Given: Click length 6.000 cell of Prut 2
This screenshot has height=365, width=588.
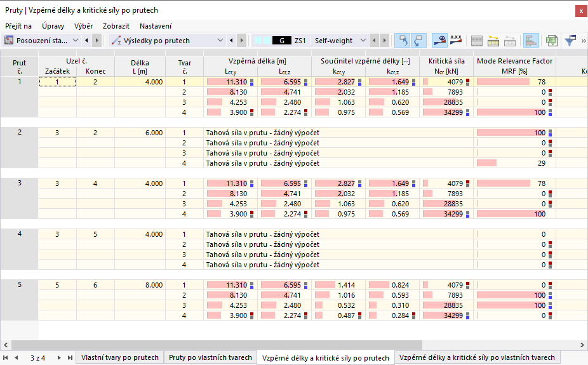Looking at the screenshot, I should coord(140,133).
